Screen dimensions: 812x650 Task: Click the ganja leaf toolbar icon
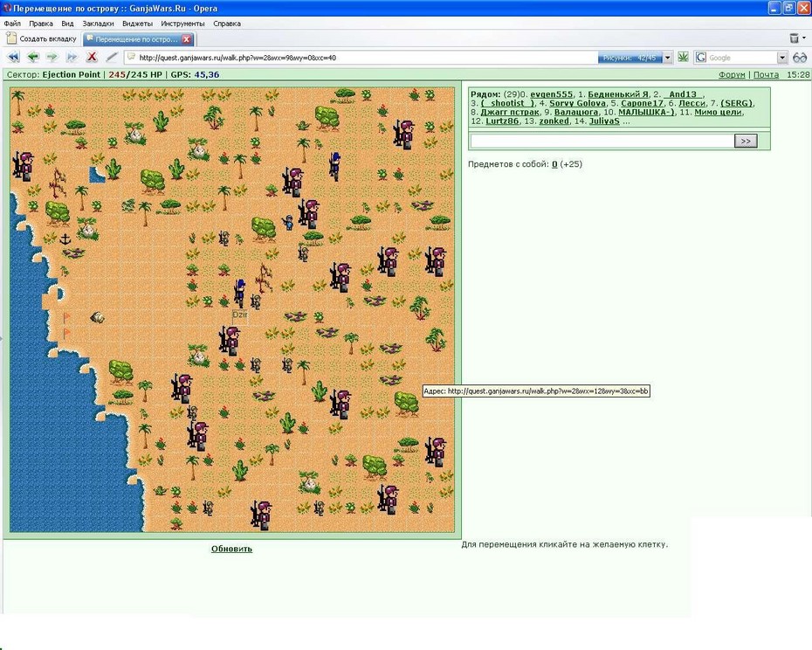coord(683,57)
